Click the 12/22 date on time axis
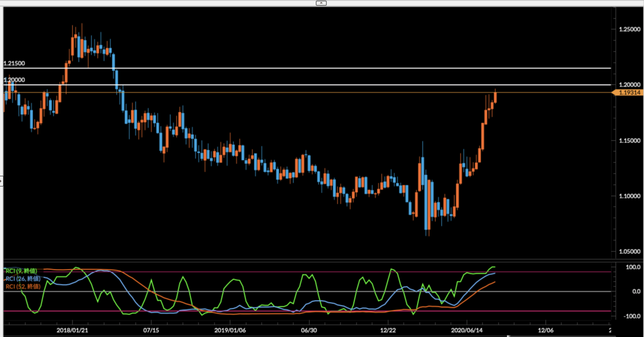644x337 pixels. 388,330
